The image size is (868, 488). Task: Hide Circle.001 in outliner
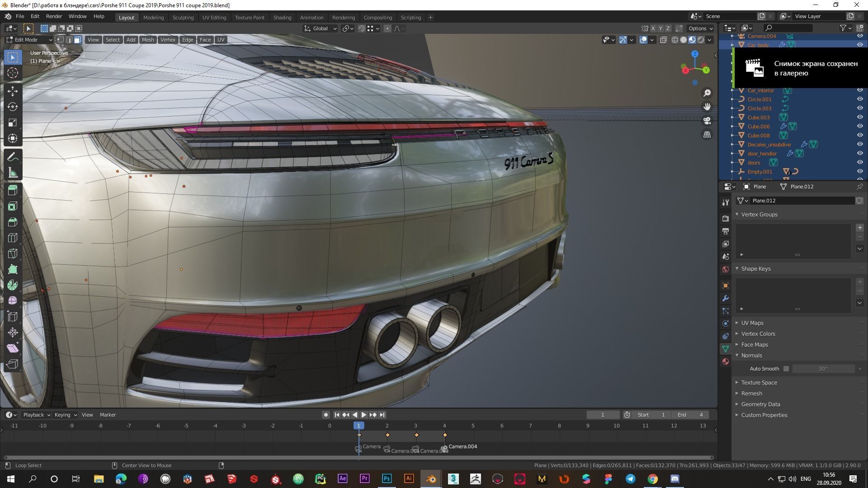click(860, 99)
